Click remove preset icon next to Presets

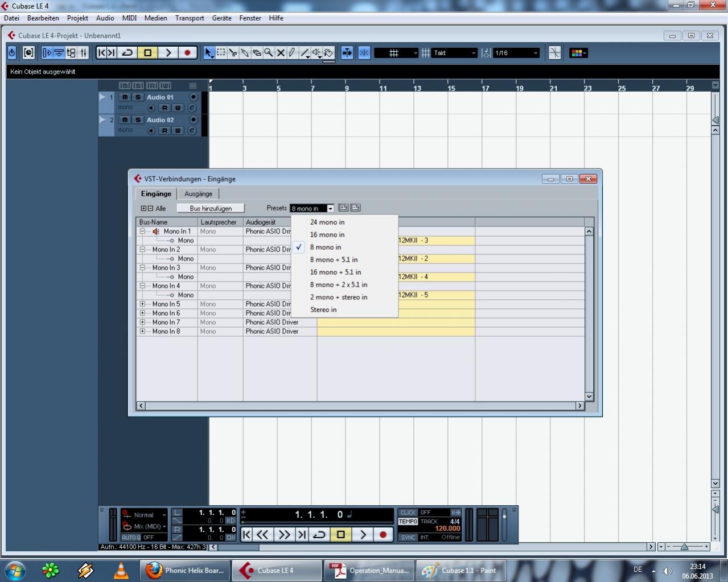pyautogui.click(x=355, y=208)
